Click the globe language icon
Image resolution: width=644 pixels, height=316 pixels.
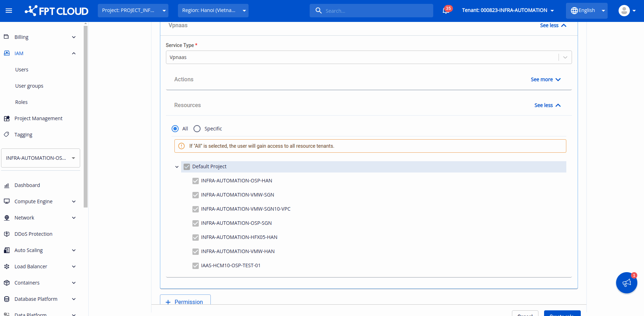click(574, 11)
